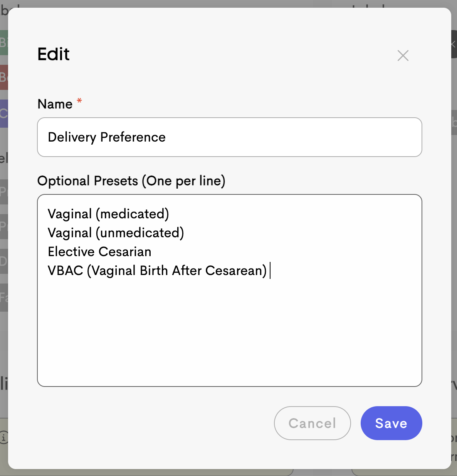Click the info icon behind the dialog
Image resolution: width=457 pixels, height=476 pixels.
(x=4, y=438)
